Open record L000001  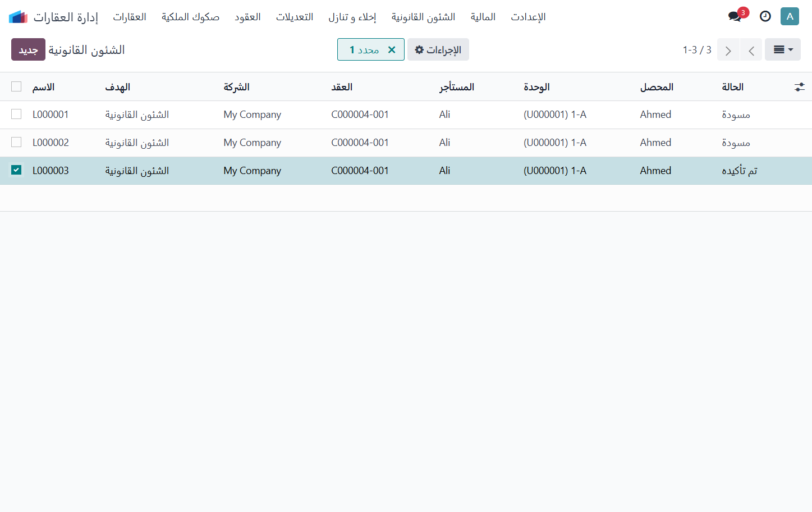click(51, 115)
